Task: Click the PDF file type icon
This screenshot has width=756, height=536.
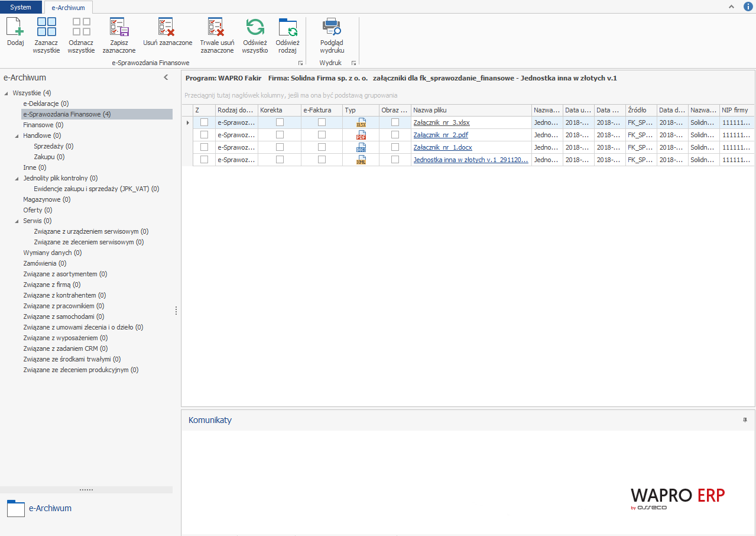Action: click(361, 135)
